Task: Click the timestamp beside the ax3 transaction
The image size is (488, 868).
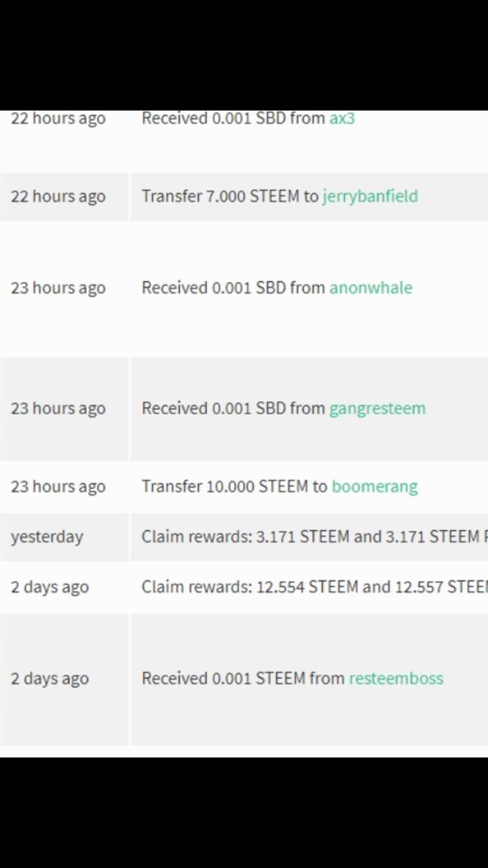Action: click(x=58, y=119)
